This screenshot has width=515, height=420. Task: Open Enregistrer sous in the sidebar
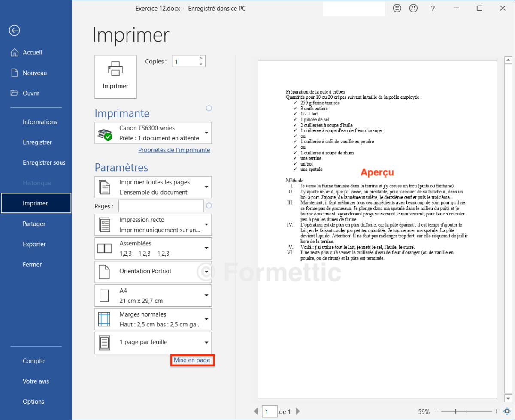tap(44, 163)
